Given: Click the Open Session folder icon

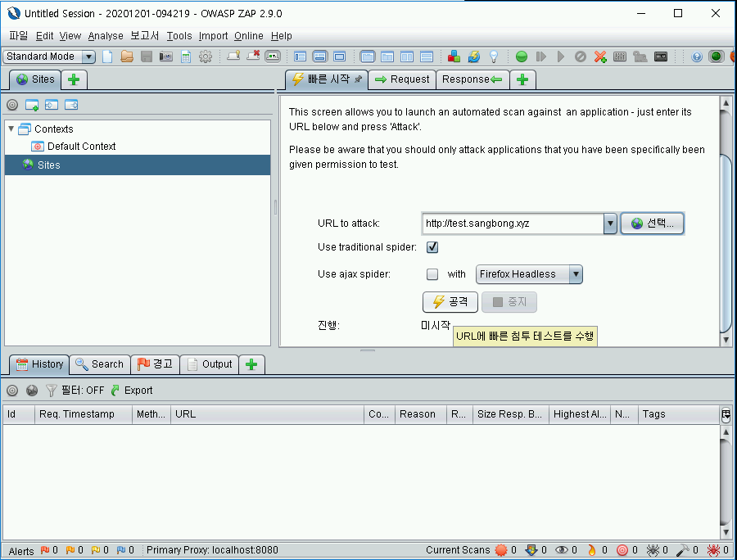Looking at the screenshot, I should (127, 56).
